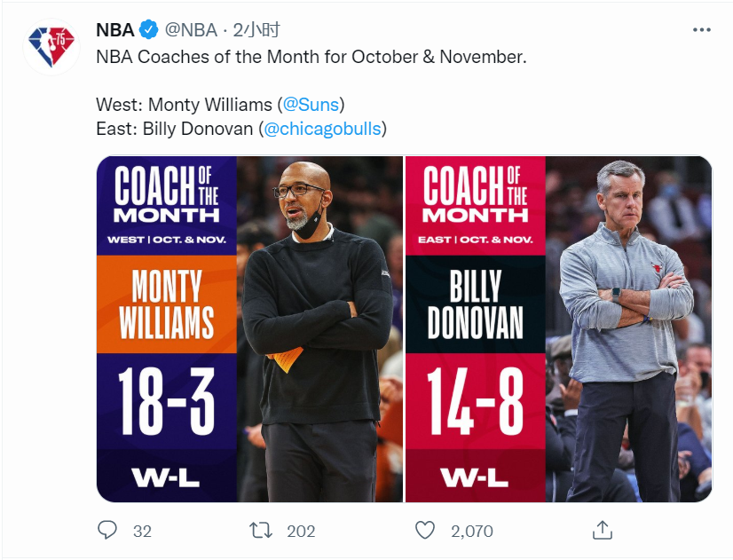Click the retweet arrows icon
This screenshot has width=733, height=560.
260,531
